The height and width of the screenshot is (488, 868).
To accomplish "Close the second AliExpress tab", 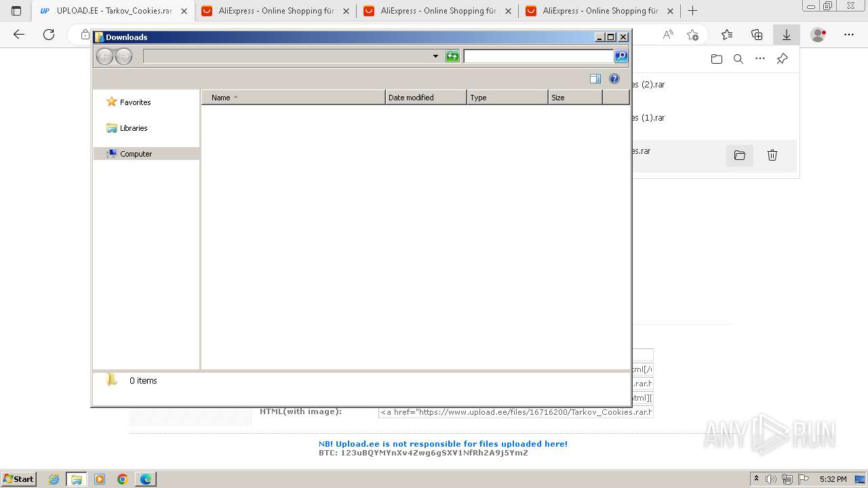I will pos(508,11).
